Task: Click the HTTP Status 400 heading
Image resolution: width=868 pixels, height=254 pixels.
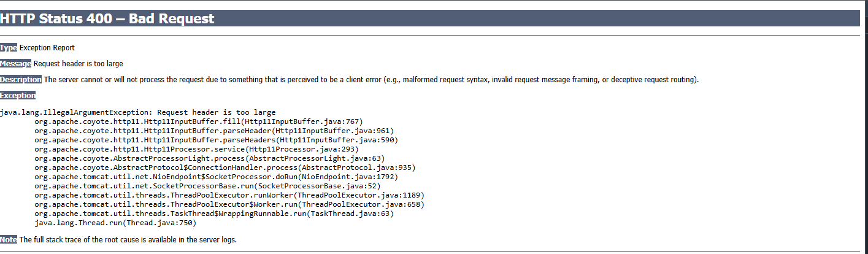Action: 107,18
